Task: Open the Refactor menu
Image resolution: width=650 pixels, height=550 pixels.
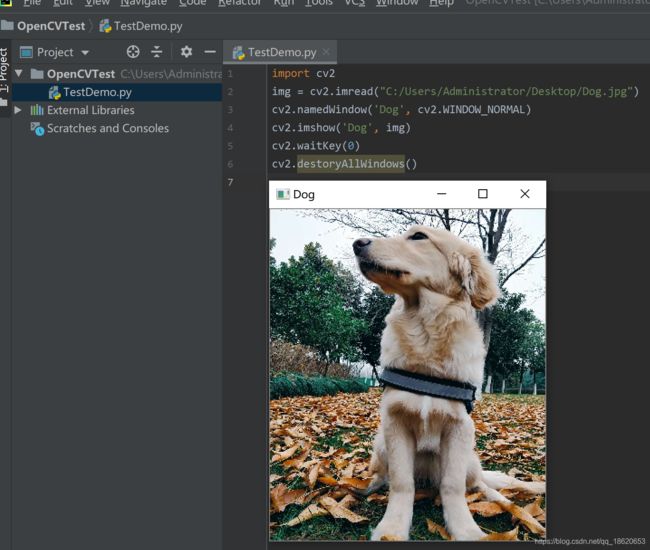Action: click(x=240, y=3)
